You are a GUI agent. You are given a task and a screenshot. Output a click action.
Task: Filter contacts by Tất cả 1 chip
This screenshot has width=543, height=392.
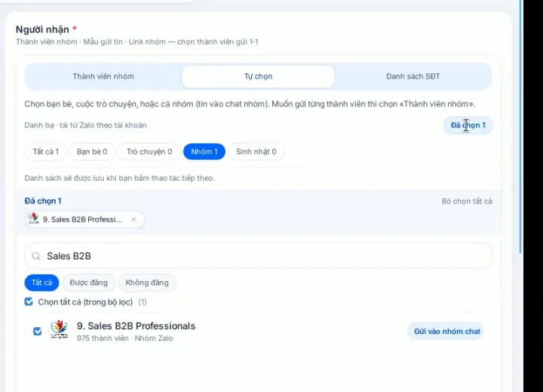pos(45,152)
